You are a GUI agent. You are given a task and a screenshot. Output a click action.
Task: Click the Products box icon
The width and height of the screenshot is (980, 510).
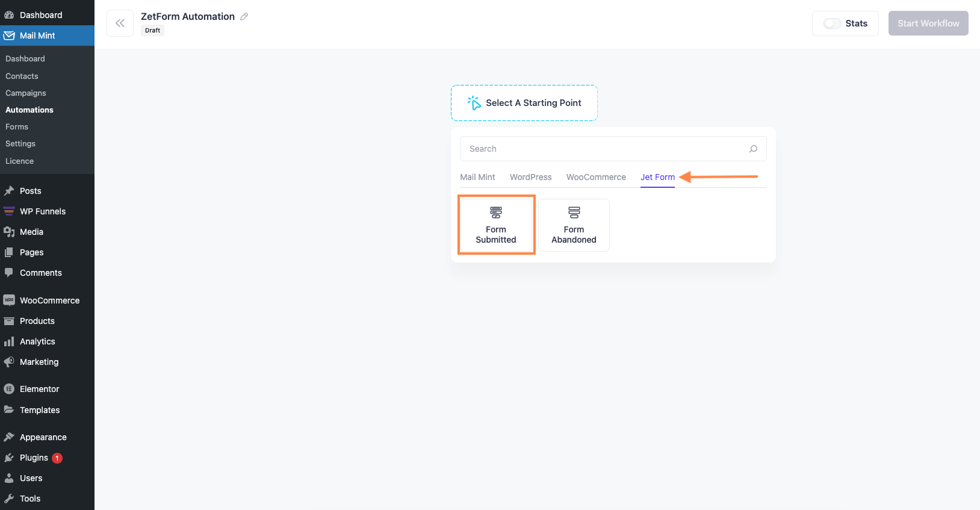coord(9,321)
